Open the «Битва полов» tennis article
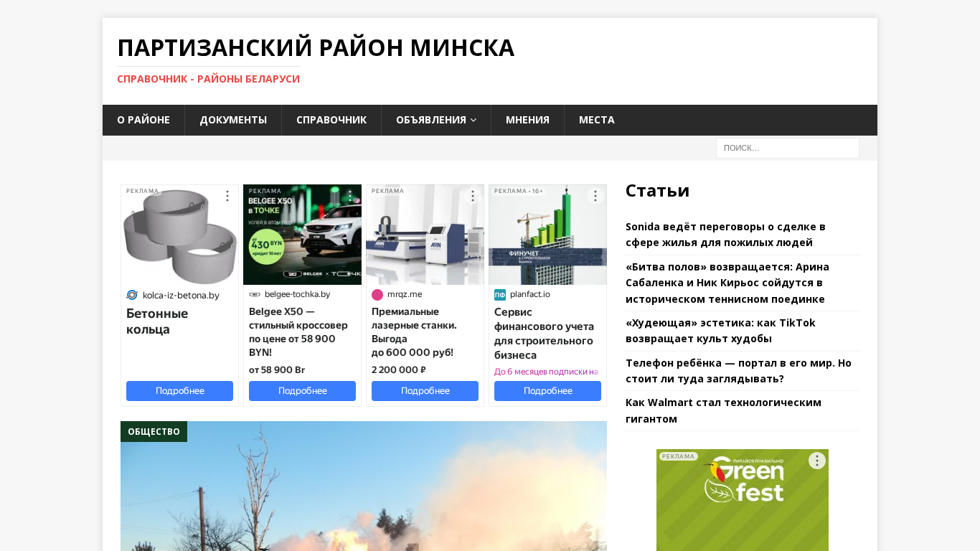Viewport: 980px width, 551px height. coord(727,283)
